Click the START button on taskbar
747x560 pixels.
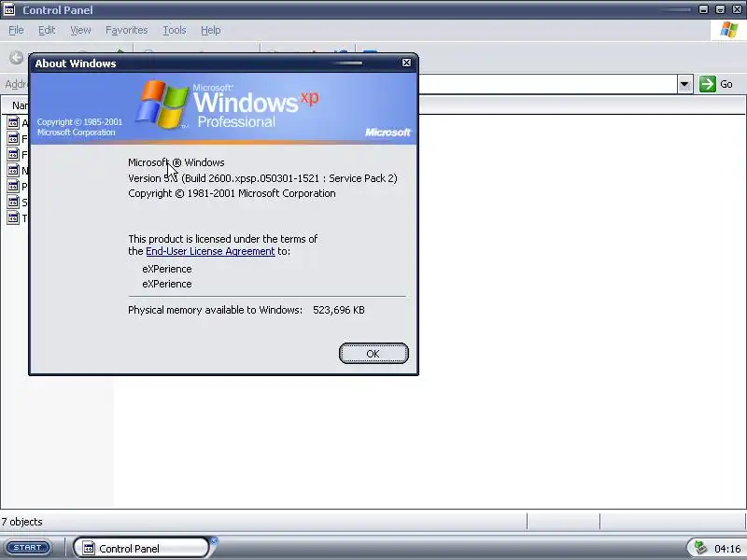28,548
